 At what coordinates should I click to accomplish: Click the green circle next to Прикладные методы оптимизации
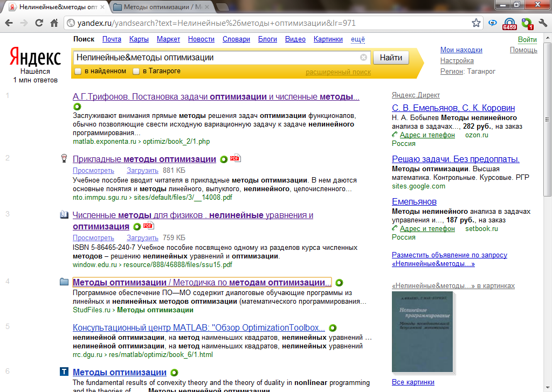tap(224, 159)
